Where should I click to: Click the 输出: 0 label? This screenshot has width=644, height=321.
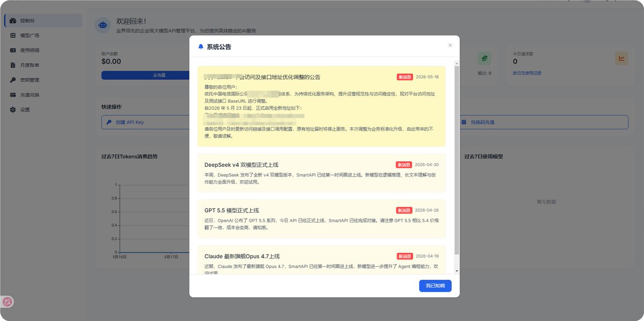pos(485,73)
